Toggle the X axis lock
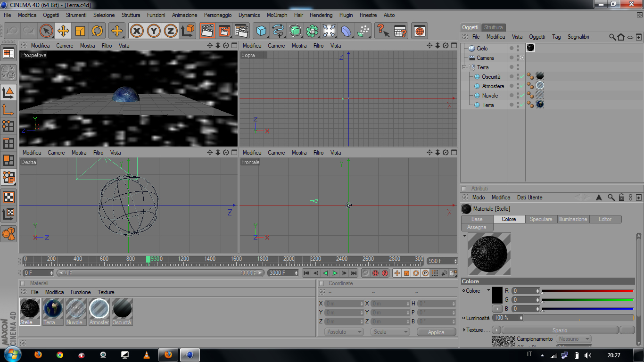The width and height of the screenshot is (644, 362). 137,31
